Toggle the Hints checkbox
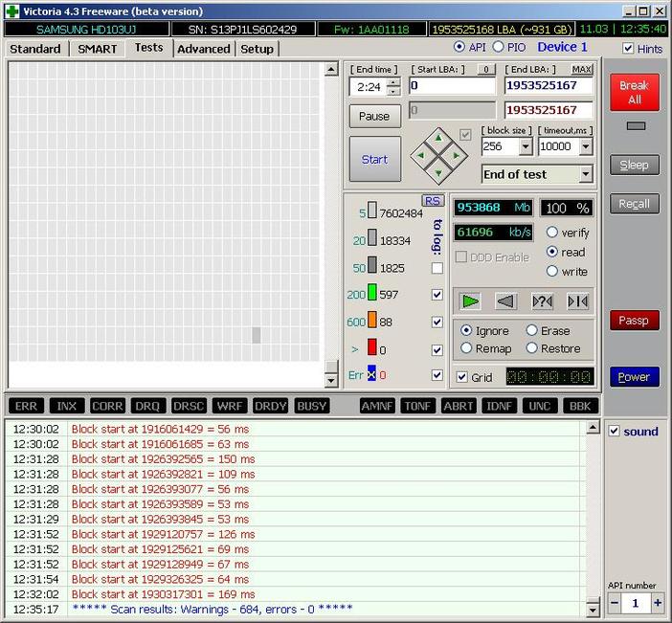Screen dimensions: 672x623 click(x=628, y=48)
